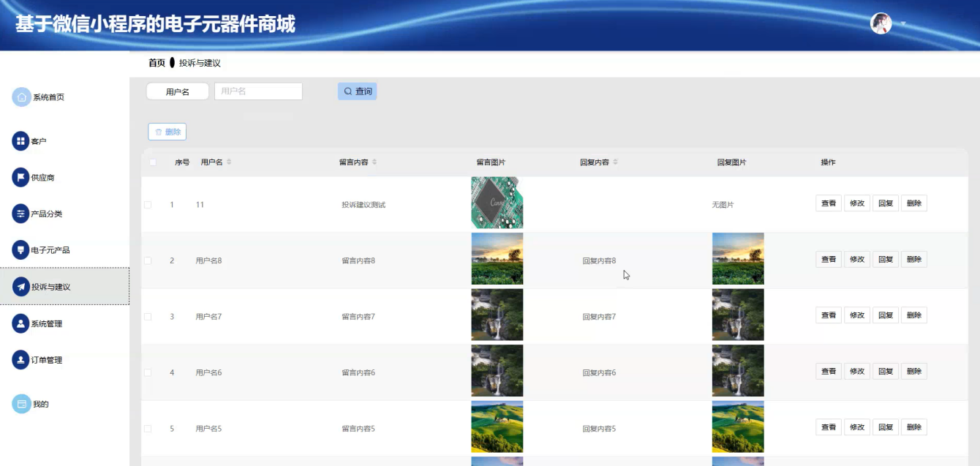The height and width of the screenshot is (466, 980).
Task: Click the 留言内容5 cell
Action: (358, 429)
